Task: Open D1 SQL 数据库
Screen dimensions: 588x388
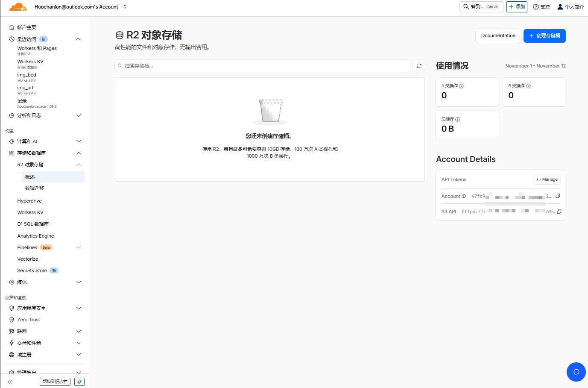Action: pyautogui.click(x=33, y=224)
